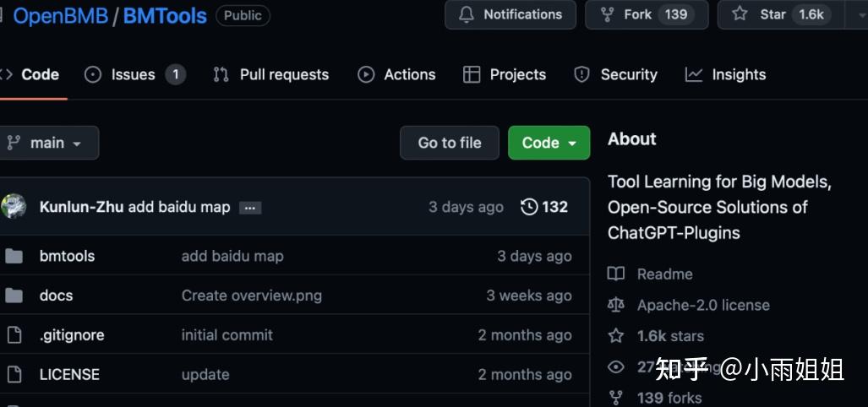Click the Go to file button
Viewport: 868px width, 407px height.
tap(450, 143)
